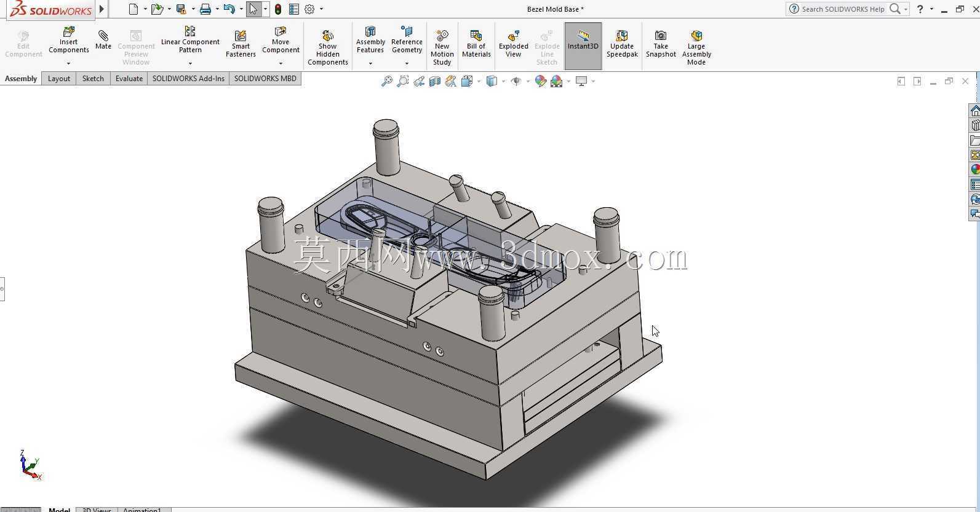Image resolution: width=980 pixels, height=512 pixels.
Task: Open View Palette task pane tab
Action: (x=975, y=155)
